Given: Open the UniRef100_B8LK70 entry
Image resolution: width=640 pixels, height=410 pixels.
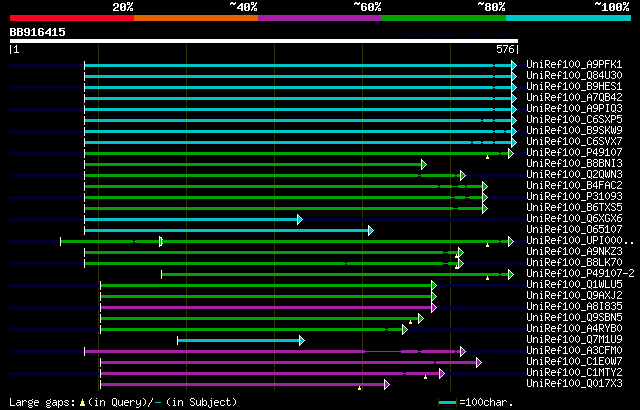Looking at the screenshot, I should click(574, 263).
